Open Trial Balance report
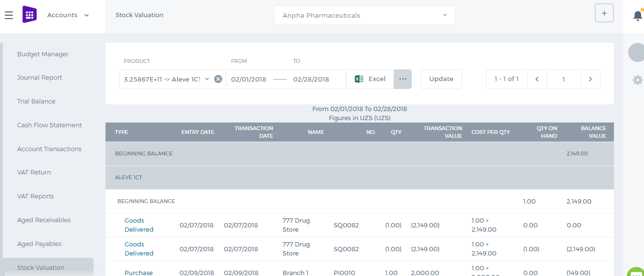Viewport: 644px width, 276px height. click(x=36, y=102)
